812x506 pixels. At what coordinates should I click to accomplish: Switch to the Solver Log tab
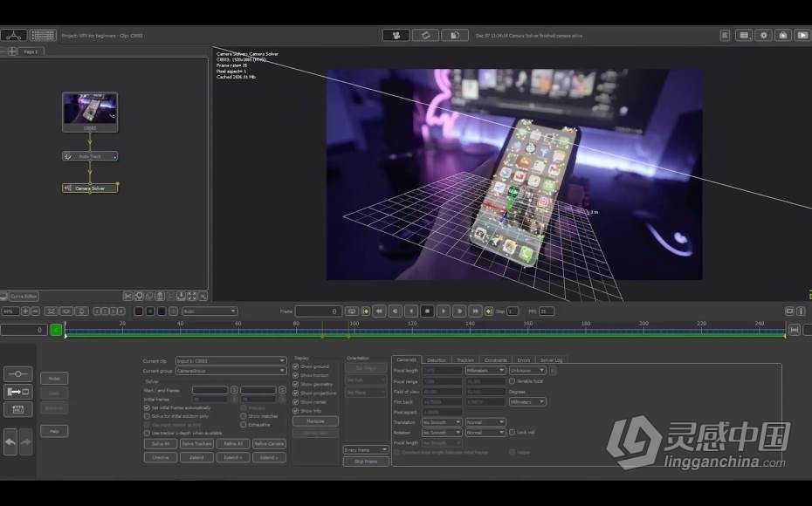[x=551, y=359]
